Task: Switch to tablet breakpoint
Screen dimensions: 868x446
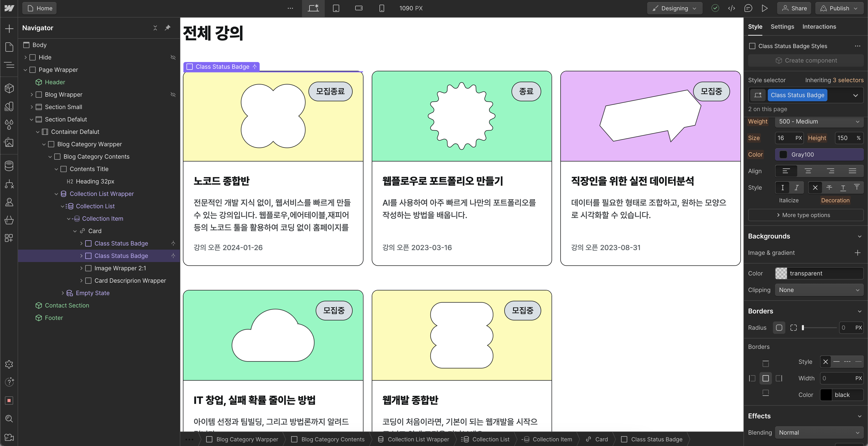Action: [x=336, y=8]
